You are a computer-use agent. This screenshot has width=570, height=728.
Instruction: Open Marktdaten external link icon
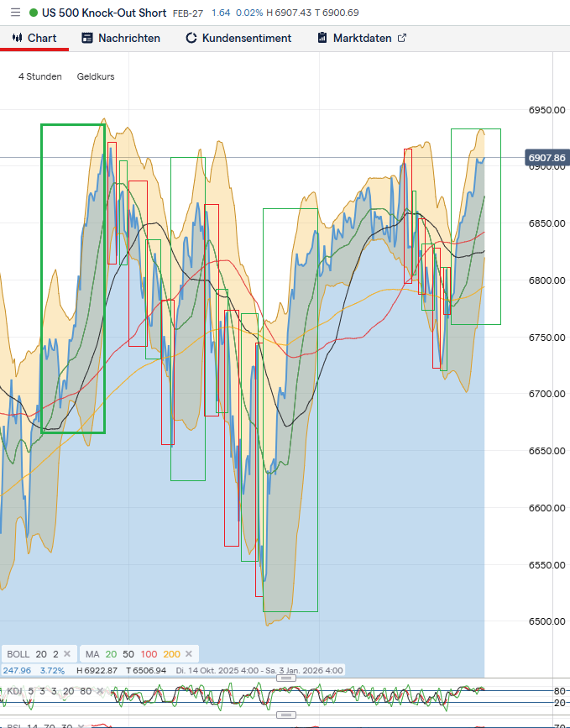[402, 38]
